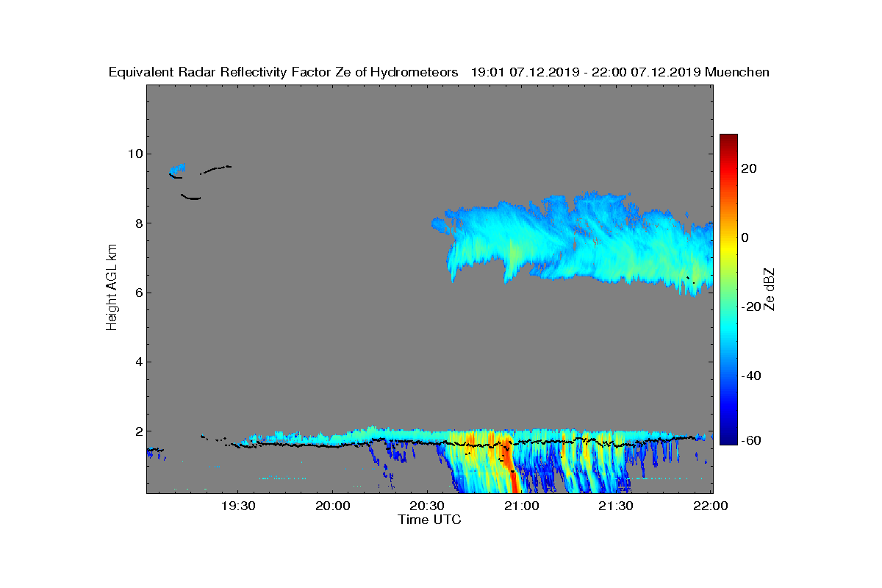Click the 21:30 time axis label
Image resolution: width=882 pixels, height=588 pixels.
[617, 506]
